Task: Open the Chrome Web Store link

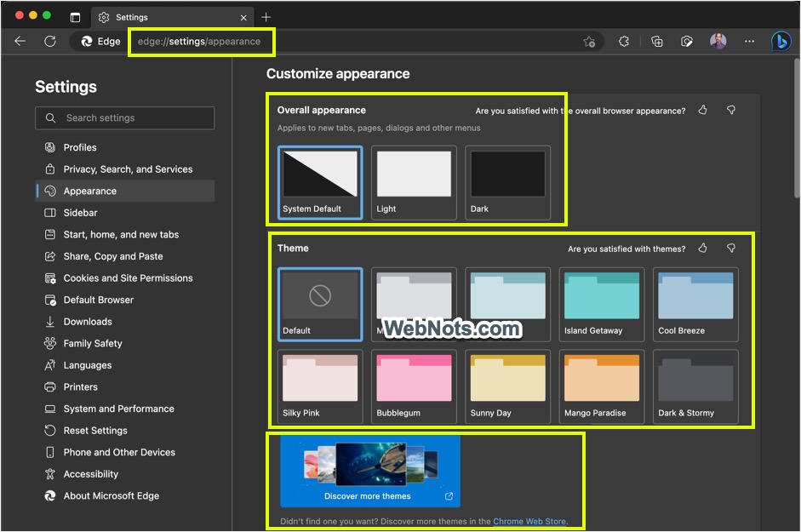Action: (x=529, y=521)
